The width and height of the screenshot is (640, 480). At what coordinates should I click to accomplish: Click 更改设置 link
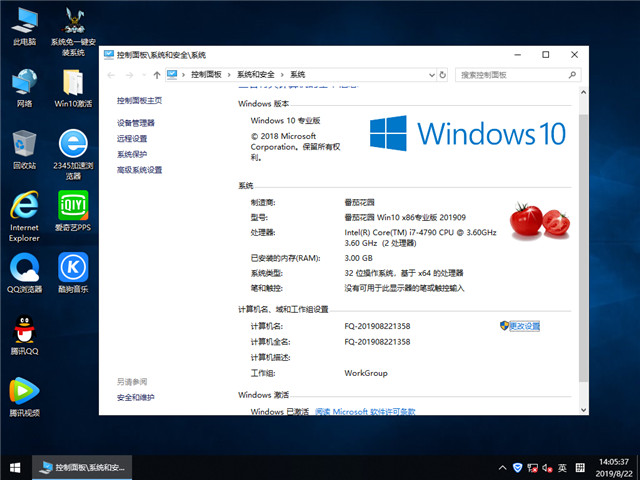(x=524, y=326)
